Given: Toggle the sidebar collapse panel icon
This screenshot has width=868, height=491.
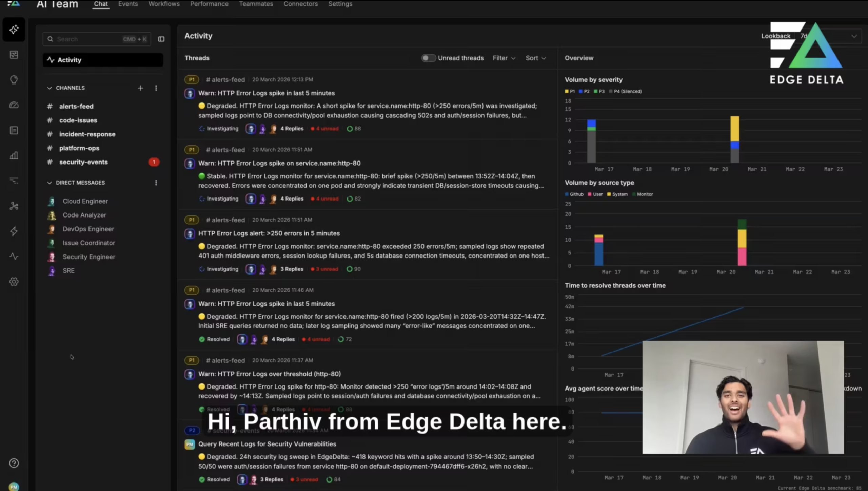Looking at the screenshot, I should [161, 39].
